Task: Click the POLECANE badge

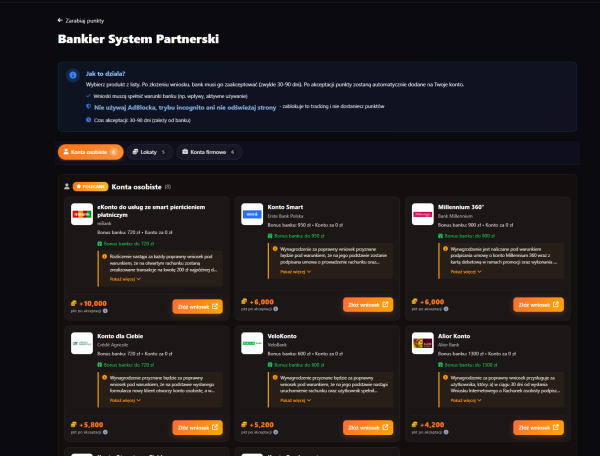Action: (x=90, y=187)
